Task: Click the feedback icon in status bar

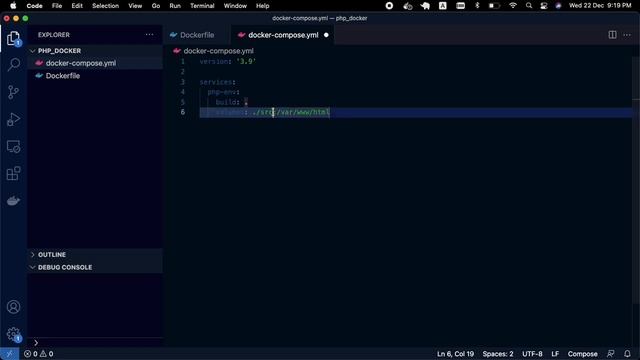Action: [x=611, y=354]
